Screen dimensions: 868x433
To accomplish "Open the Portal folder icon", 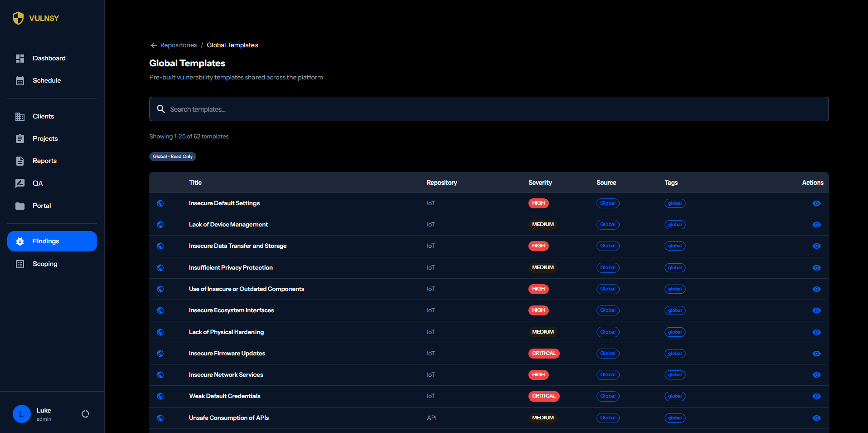I will tap(20, 206).
